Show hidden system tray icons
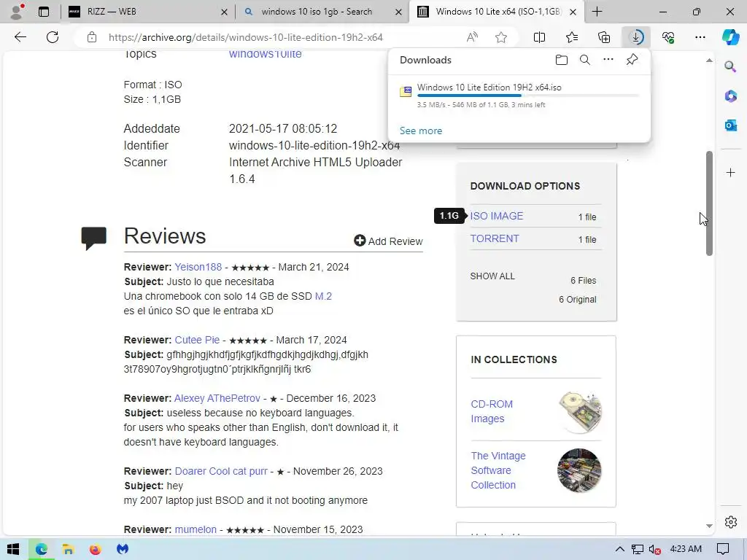Image resolution: width=747 pixels, height=560 pixels. (x=619, y=549)
